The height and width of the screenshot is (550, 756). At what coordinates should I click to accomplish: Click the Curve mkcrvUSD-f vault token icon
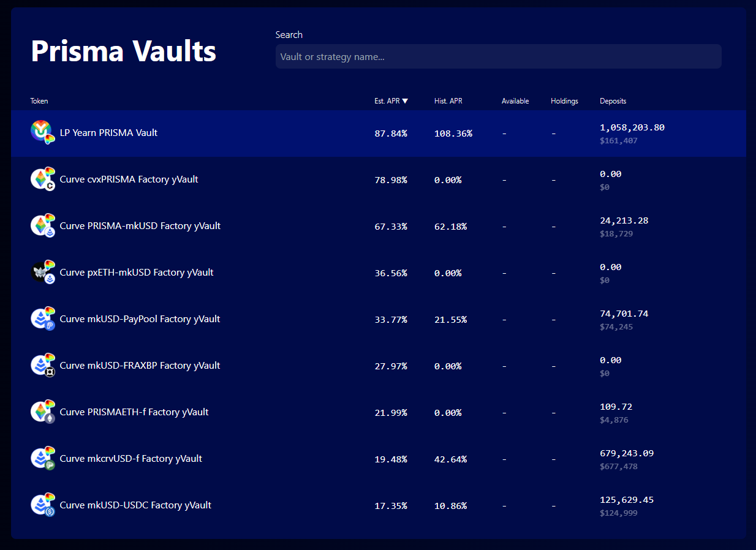[x=42, y=458]
